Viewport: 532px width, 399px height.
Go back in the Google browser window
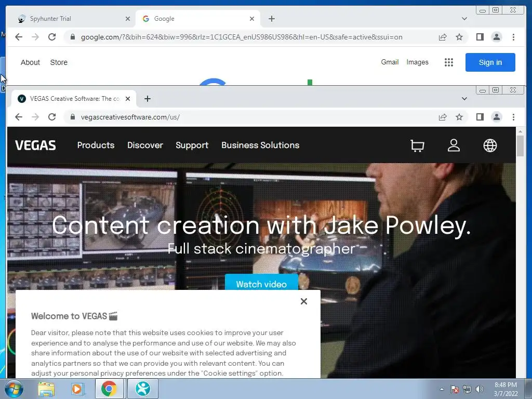pyautogui.click(x=19, y=37)
